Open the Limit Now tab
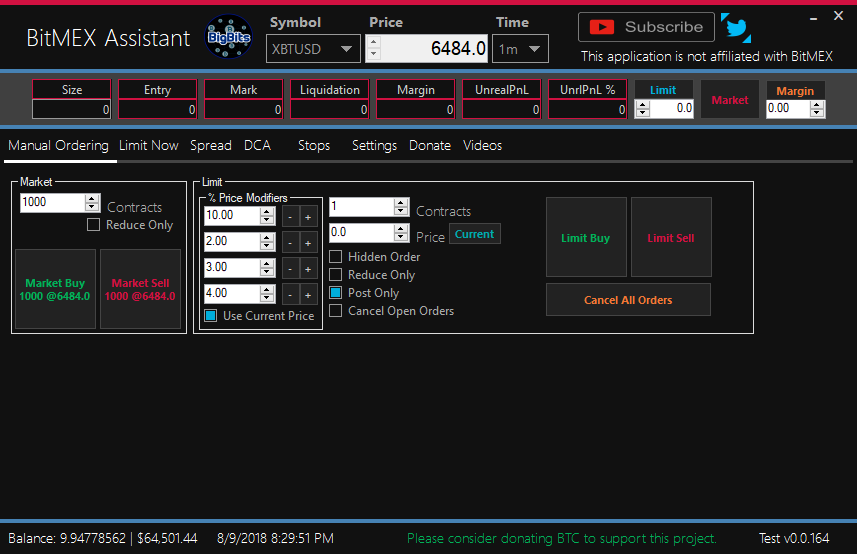Image resolution: width=857 pixels, height=554 pixels. (149, 145)
